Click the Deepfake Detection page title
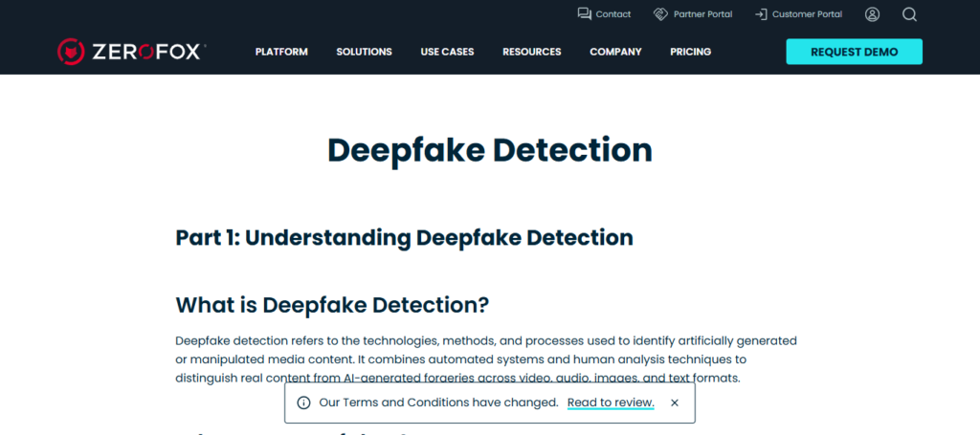 (x=490, y=150)
